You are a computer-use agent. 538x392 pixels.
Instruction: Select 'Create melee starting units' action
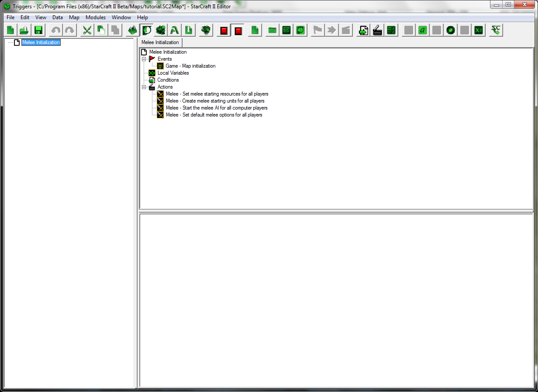point(215,101)
